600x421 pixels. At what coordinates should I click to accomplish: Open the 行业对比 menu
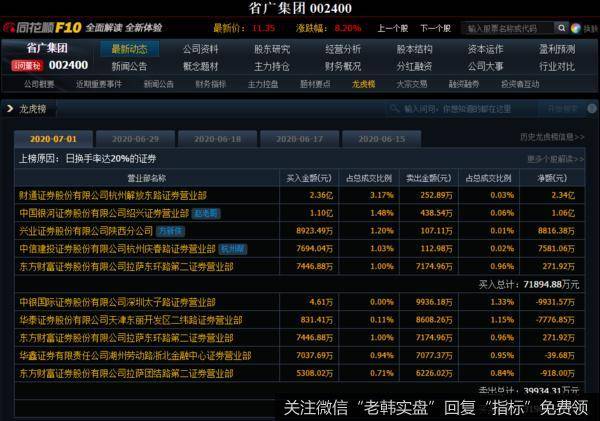coord(557,66)
